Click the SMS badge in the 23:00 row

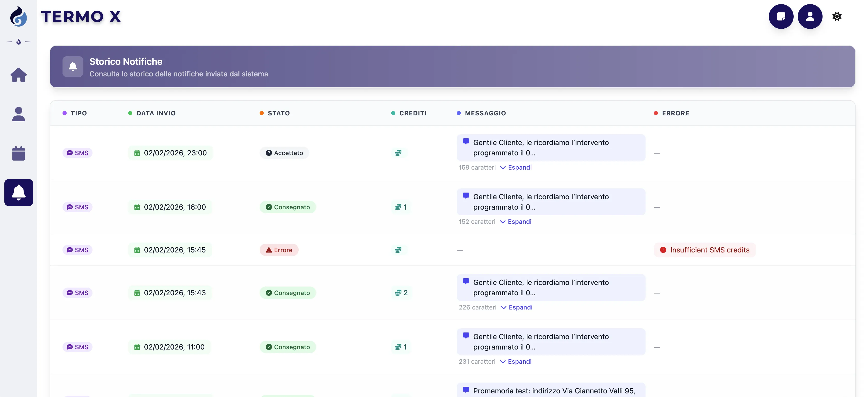tap(78, 153)
